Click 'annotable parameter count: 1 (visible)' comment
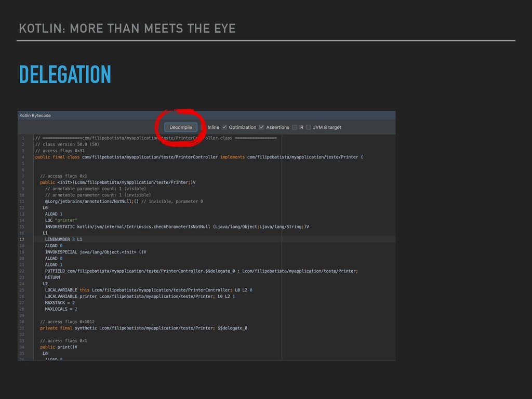 coord(96,189)
